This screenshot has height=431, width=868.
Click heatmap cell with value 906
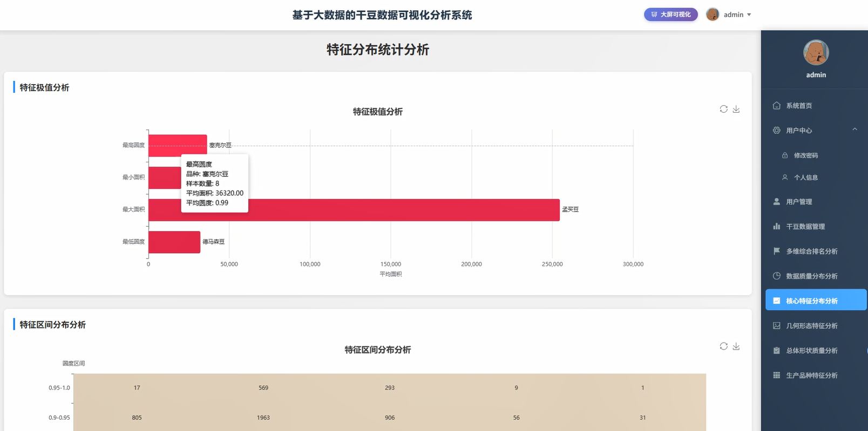pos(390,418)
